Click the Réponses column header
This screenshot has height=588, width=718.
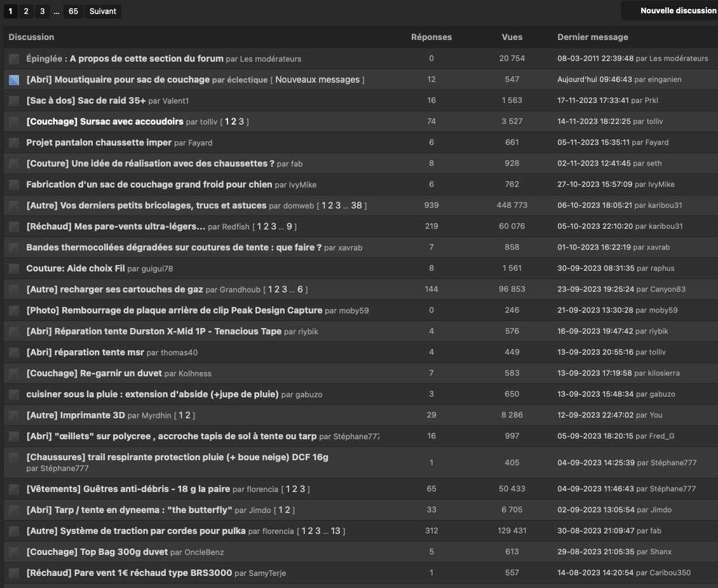click(x=431, y=37)
